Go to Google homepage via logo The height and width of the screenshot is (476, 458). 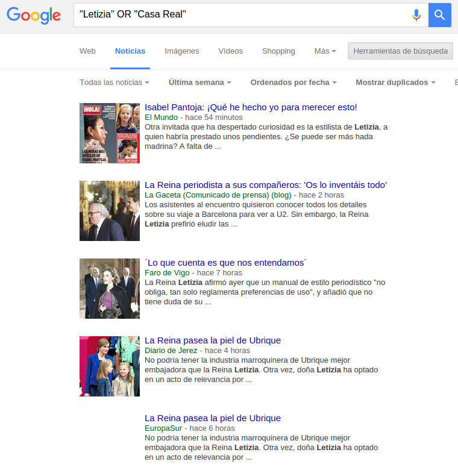pyautogui.click(x=34, y=16)
